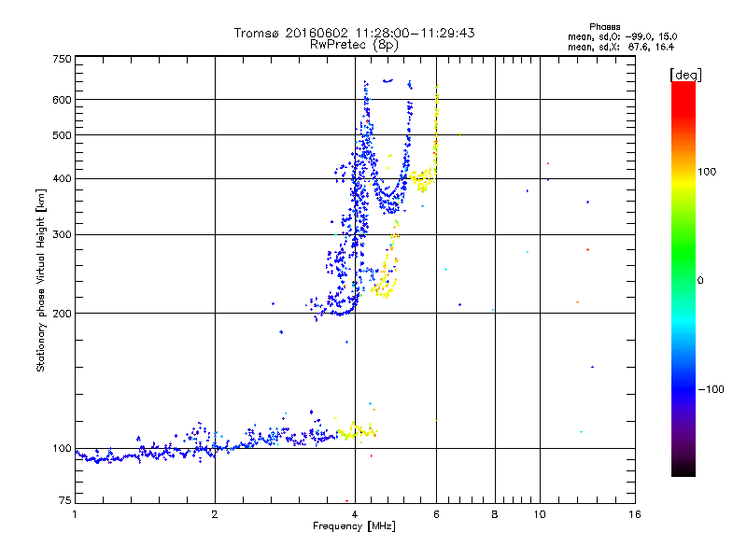Click the 'Frequency [MHz]' axis title
The width and height of the screenshot is (747, 560).
[x=354, y=526]
